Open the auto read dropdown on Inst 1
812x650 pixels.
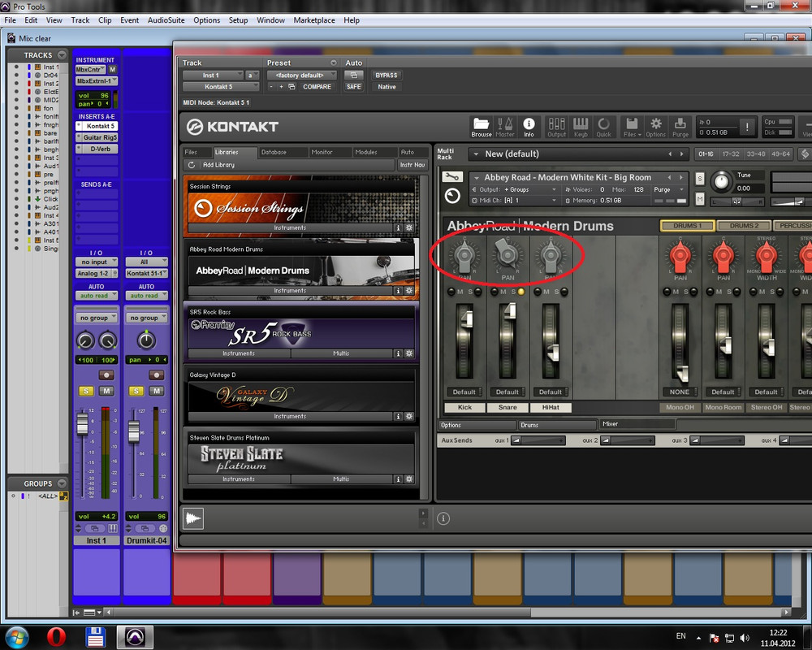tap(97, 296)
